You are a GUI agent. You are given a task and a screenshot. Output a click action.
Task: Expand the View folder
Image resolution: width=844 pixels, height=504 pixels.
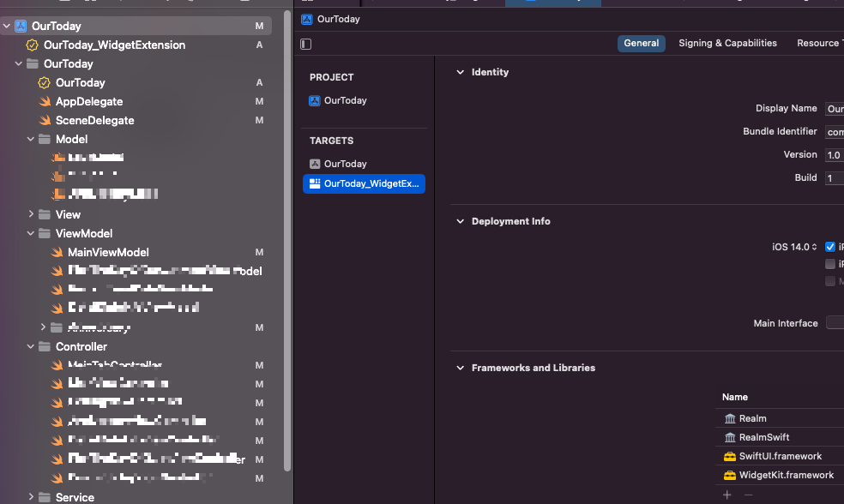(31, 214)
